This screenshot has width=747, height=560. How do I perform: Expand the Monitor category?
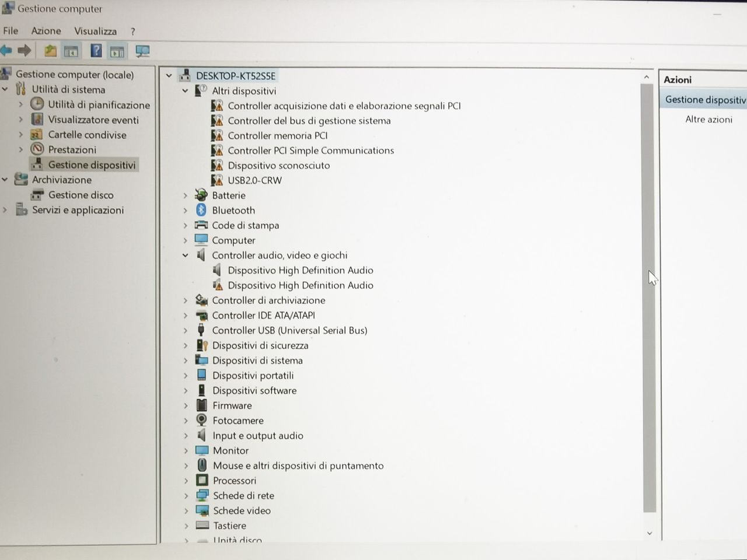[186, 450]
